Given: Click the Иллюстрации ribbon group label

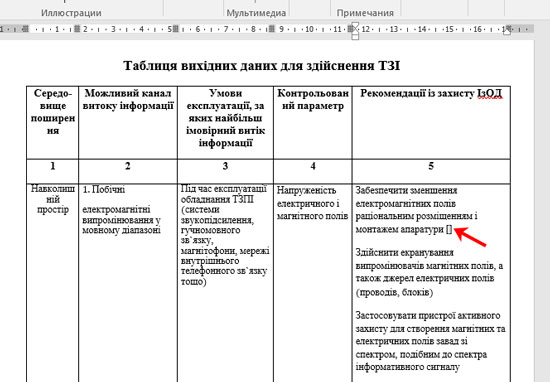Looking at the screenshot, I should [x=71, y=13].
